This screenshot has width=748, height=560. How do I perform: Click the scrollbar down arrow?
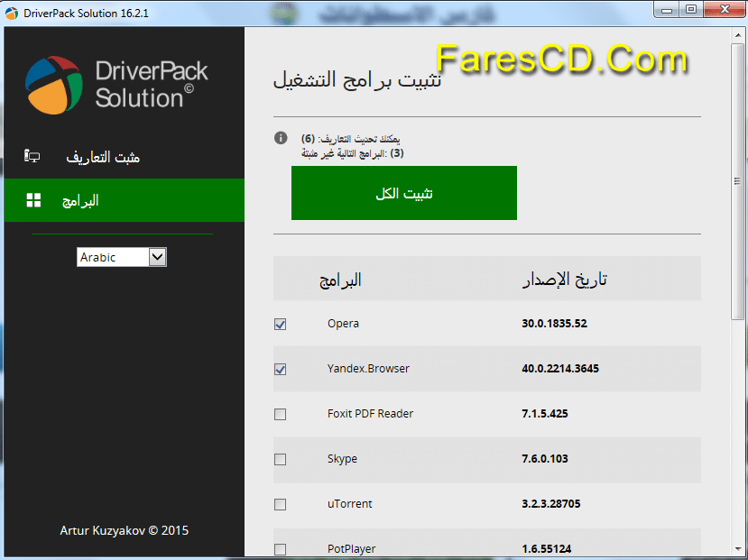click(x=738, y=550)
